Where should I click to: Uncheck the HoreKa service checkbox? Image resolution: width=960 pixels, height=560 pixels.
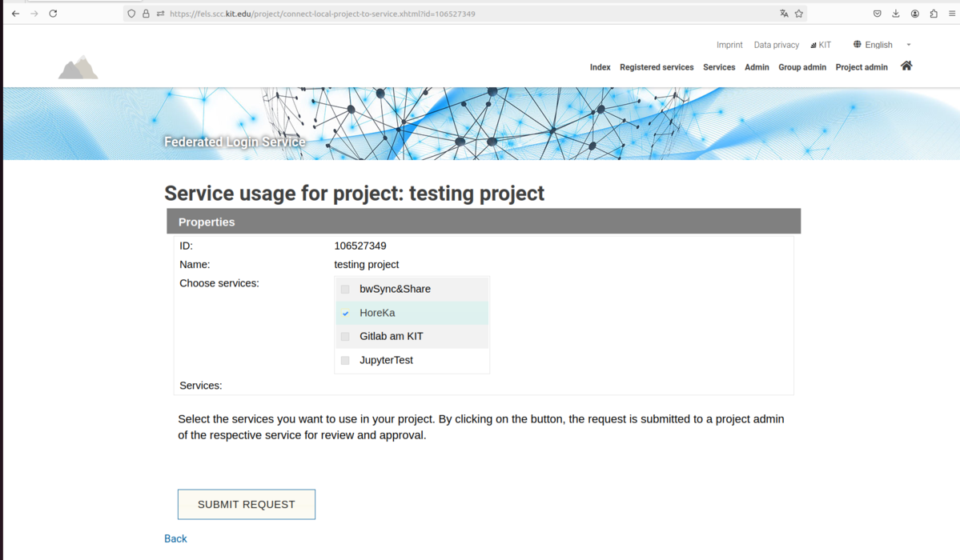(x=345, y=314)
